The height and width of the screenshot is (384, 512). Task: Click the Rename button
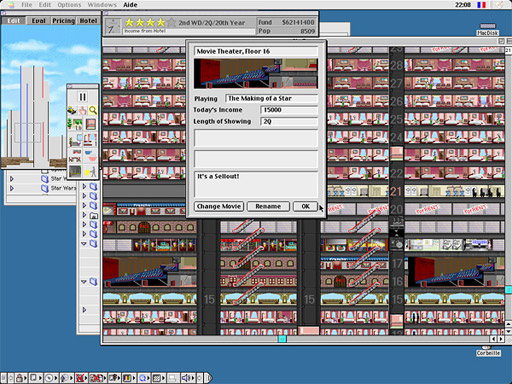(268, 206)
